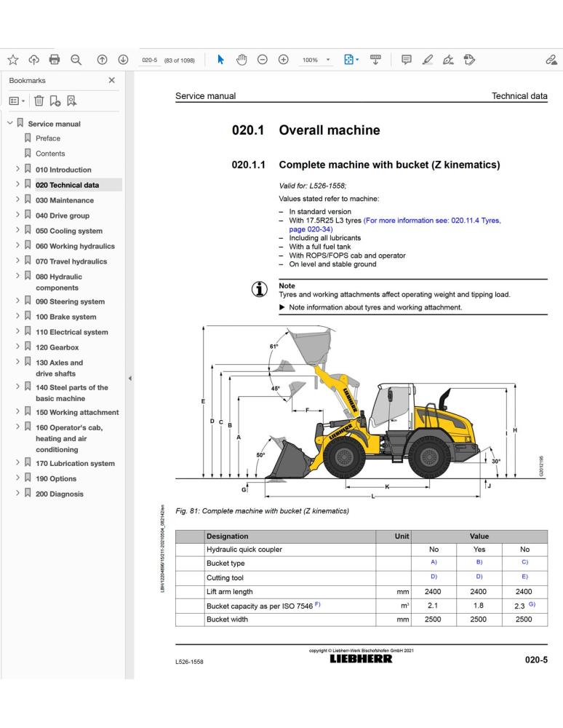This screenshot has height=728, width=563.
Task: Delete the selected bookmark with trash icon
Action: coord(39,100)
